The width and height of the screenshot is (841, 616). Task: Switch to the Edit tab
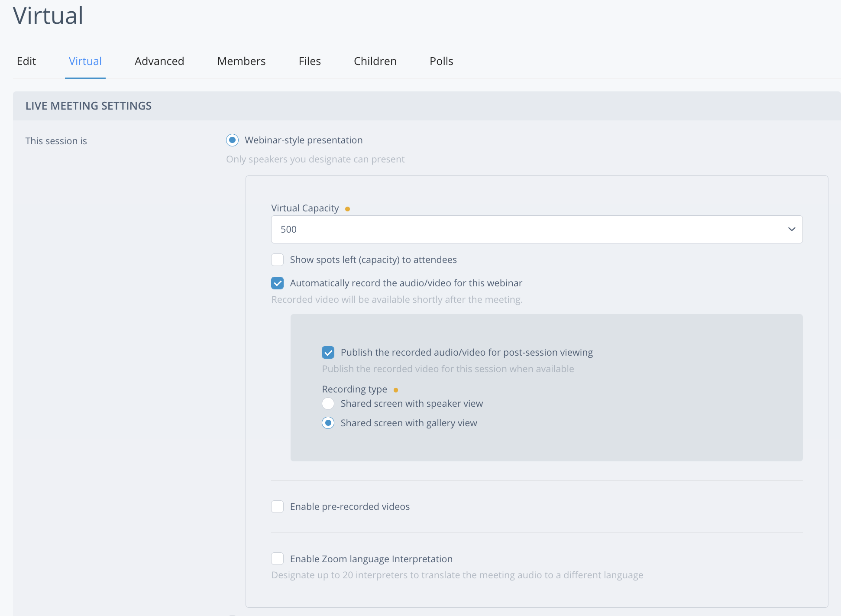tap(26, 61)
